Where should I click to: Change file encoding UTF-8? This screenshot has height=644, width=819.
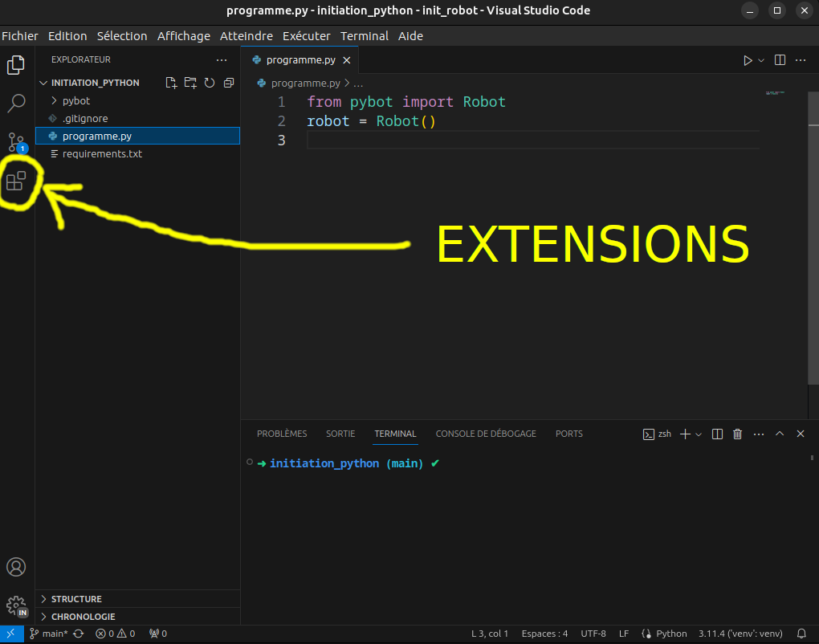pos(593,634)
